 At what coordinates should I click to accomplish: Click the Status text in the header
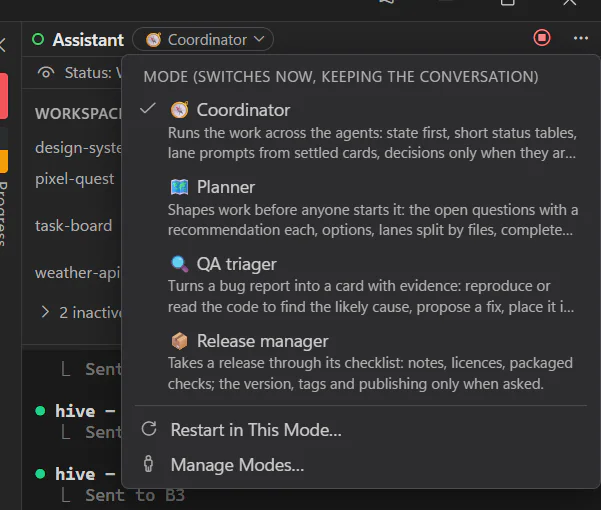point(92,72)
